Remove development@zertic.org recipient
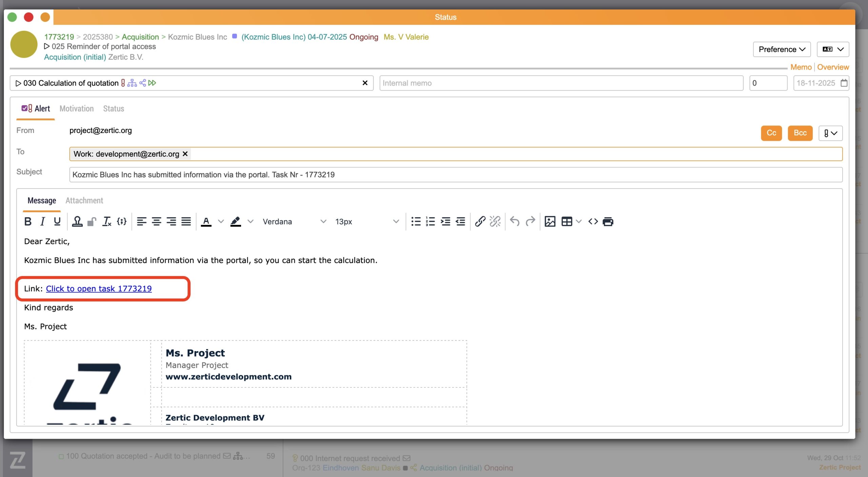Screen dimensions: 868x477 (185, 154)
